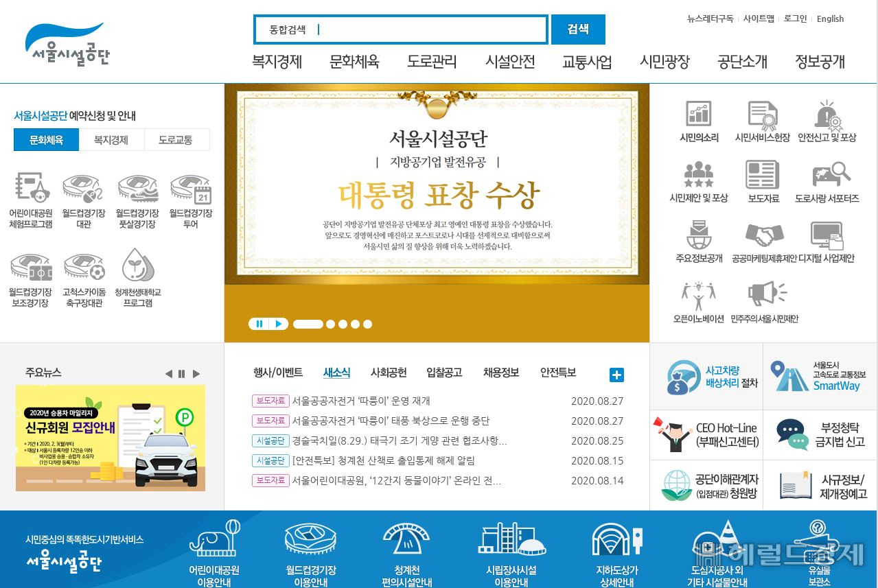Open 복지경제 main menu
The image size is (878, 588).
tap(277, 62)
